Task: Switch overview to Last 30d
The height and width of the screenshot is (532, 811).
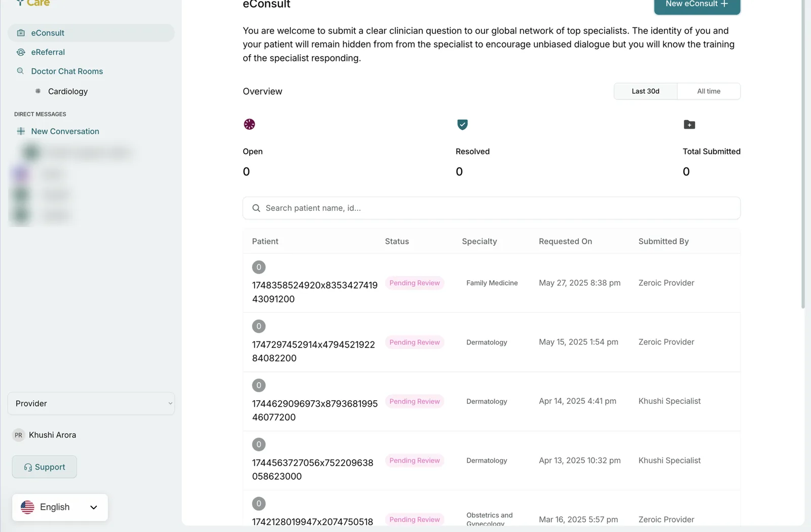Action: click(645, 91)
